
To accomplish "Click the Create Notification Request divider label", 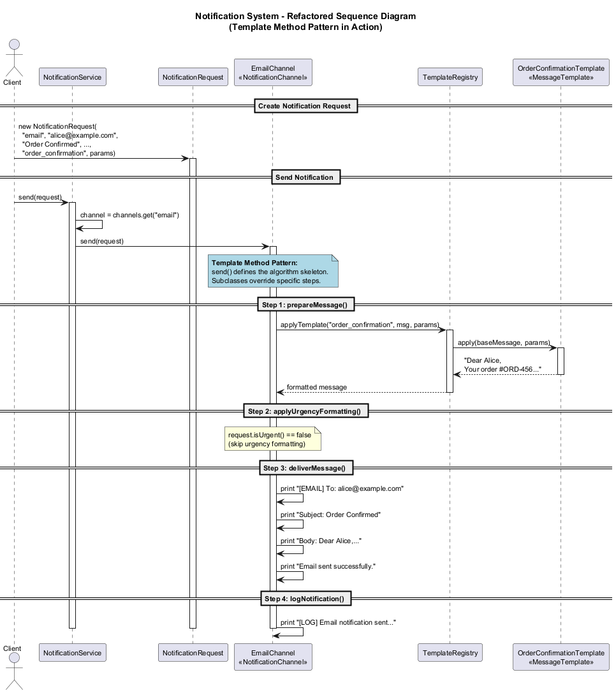I will 304,106.
